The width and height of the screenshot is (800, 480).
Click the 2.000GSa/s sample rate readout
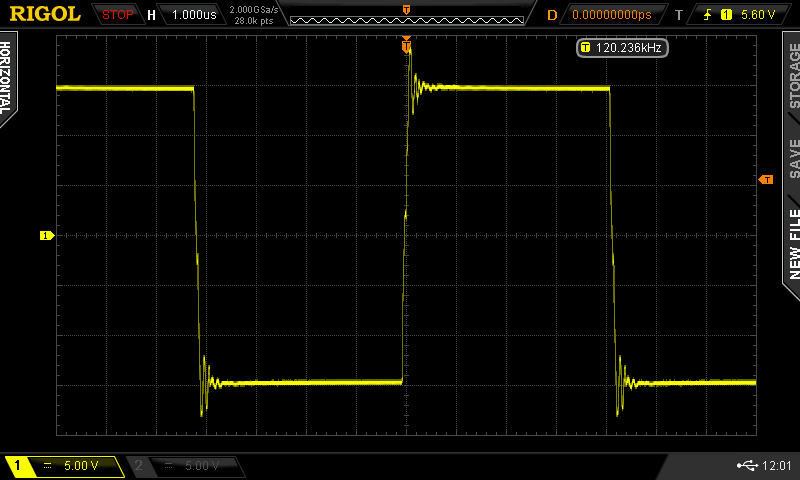[x=251, y=10]
